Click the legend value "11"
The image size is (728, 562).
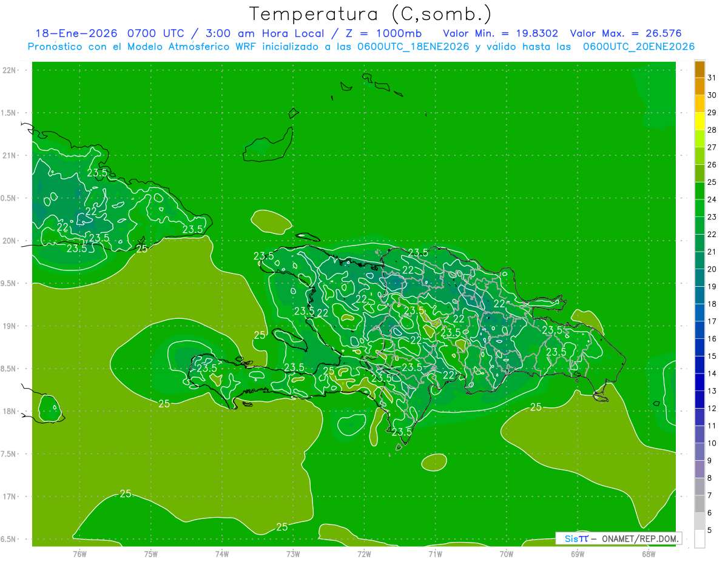(x=712, y=426)
